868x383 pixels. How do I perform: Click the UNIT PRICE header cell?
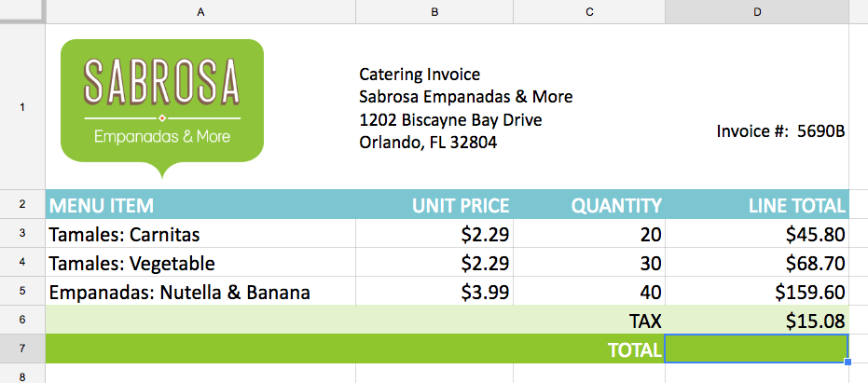pyautogui.click(x=434, y=205)
